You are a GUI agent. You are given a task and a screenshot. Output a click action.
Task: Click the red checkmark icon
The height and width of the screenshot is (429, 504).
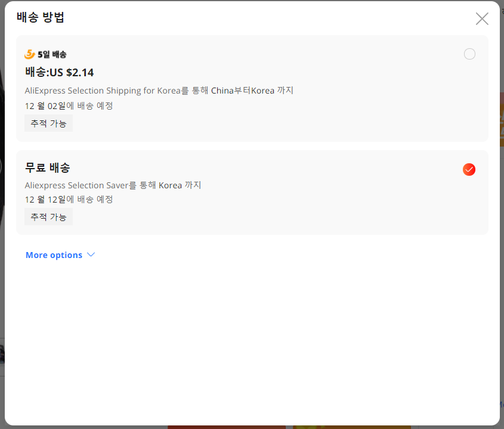[x=469, y=170]
